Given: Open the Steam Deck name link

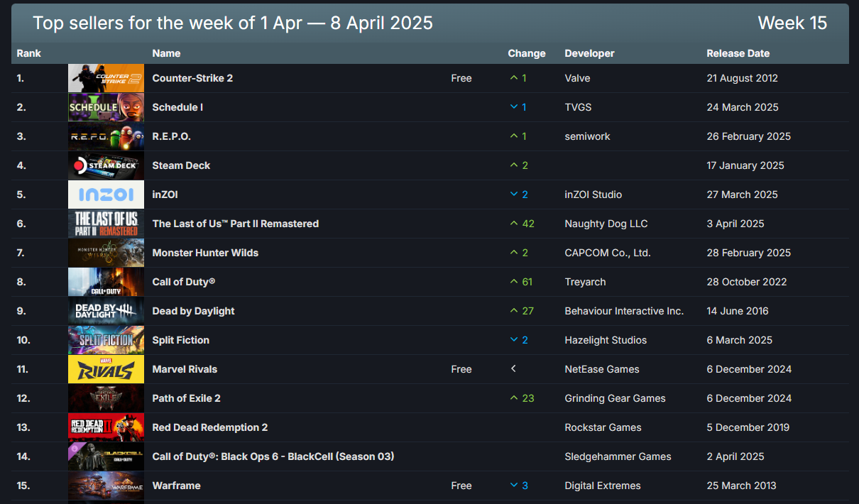Looking at the screenshot, I should [x=182, y=165].
